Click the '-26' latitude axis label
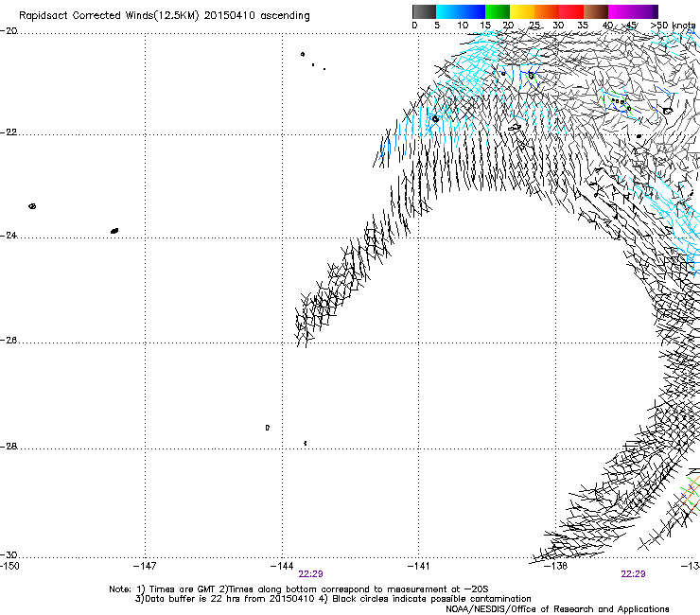The height and width of the screenshot is (615, 700). pos(9,341)
